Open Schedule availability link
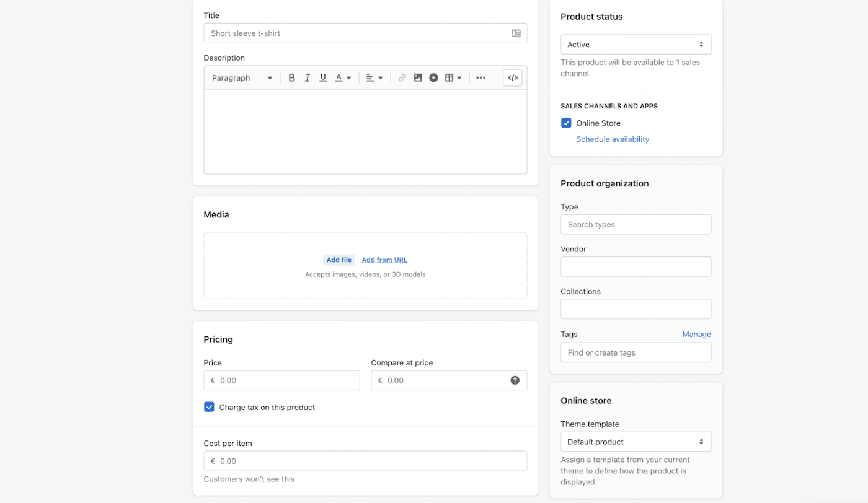Viewport: 868px width, 503px height. tap(613, 139)
